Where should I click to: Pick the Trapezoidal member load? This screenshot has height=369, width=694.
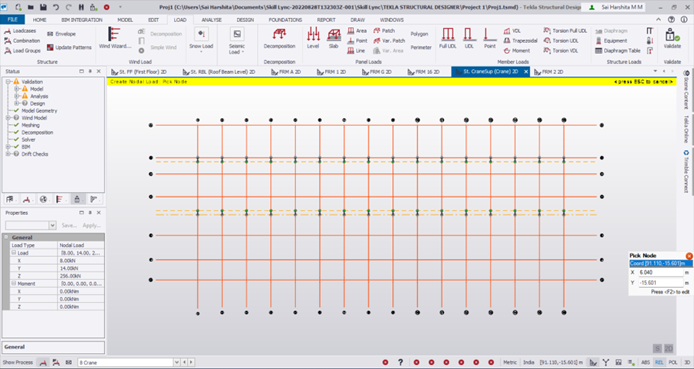(520, 40)
